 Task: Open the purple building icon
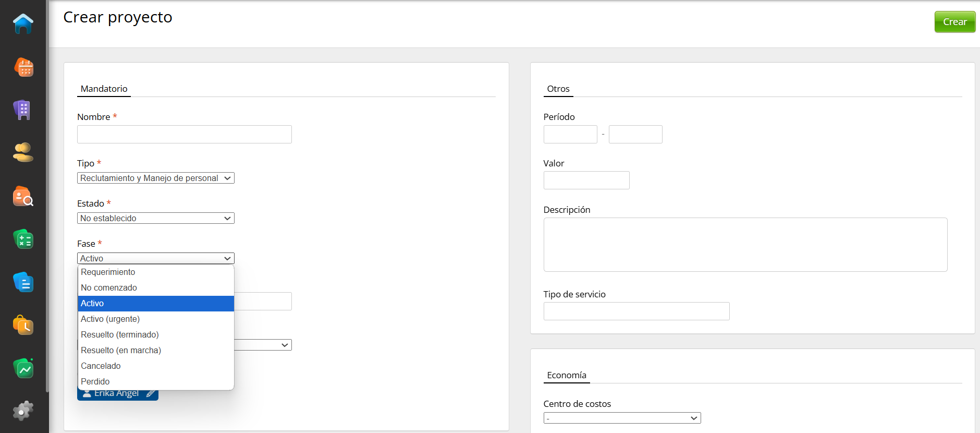click(23, 110)
